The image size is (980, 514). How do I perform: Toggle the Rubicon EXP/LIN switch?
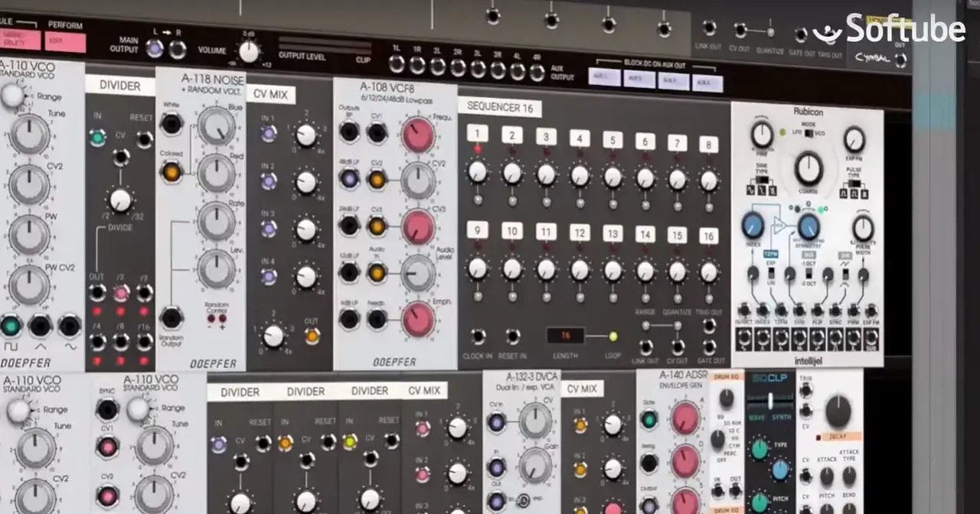pyautogui.click(x=771, y=273)
